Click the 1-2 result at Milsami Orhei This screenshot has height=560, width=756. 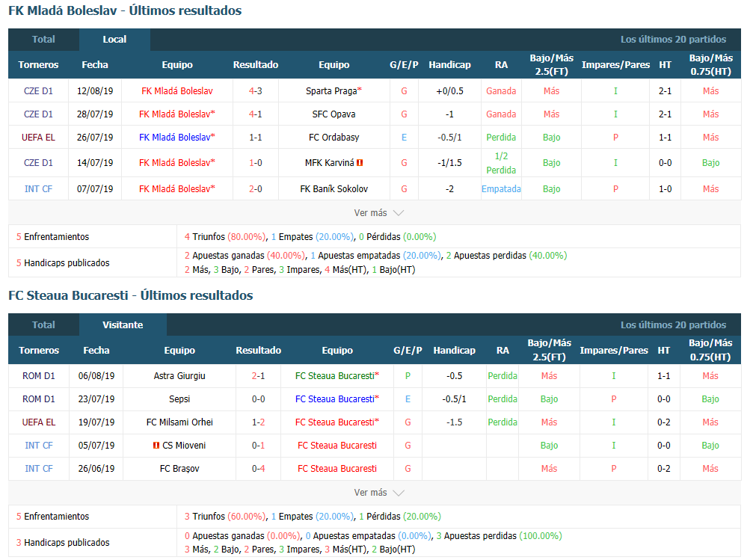pos(259,422)
